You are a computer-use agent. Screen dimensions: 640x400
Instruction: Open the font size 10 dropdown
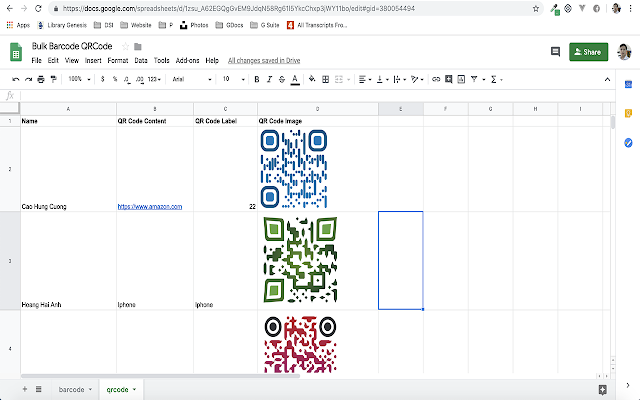pos(233,79)
